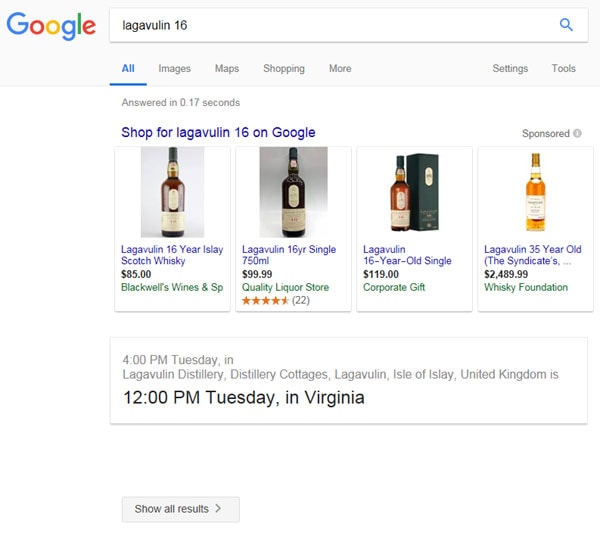The image size is (600, 533).
Task: Click the Lagavulin 35 Year Old bottle image
Action: pyautogui.click(x=535, y=193)
